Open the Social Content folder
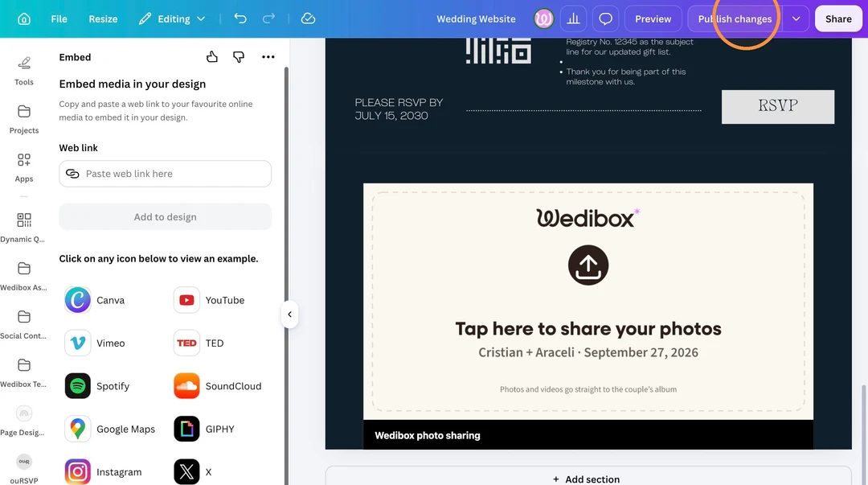The width and height of the screenshot is (868, 485). click(23, 324)
